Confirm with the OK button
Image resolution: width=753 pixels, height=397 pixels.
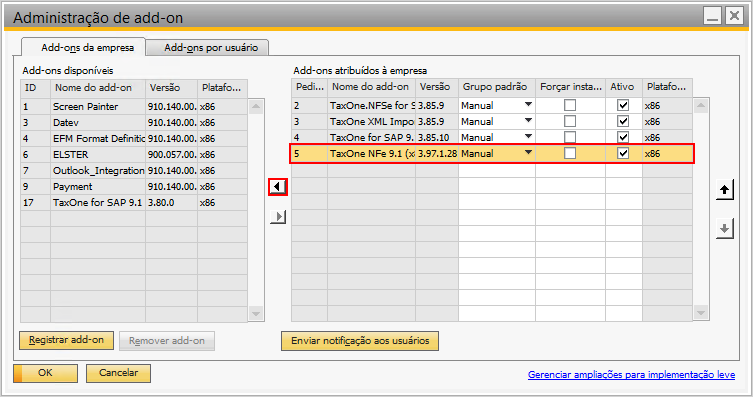click(x=46, y=373)
